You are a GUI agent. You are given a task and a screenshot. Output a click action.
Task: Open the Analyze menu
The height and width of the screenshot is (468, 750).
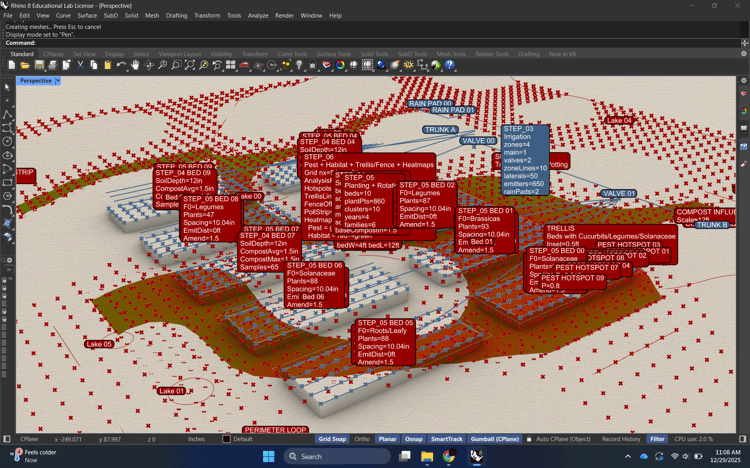tap(258, 15)
